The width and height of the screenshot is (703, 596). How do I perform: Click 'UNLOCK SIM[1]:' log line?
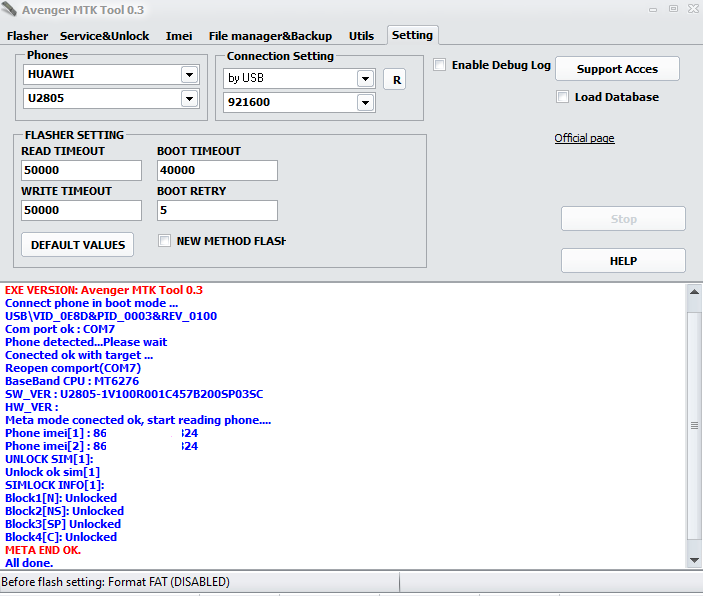(49, 459)
